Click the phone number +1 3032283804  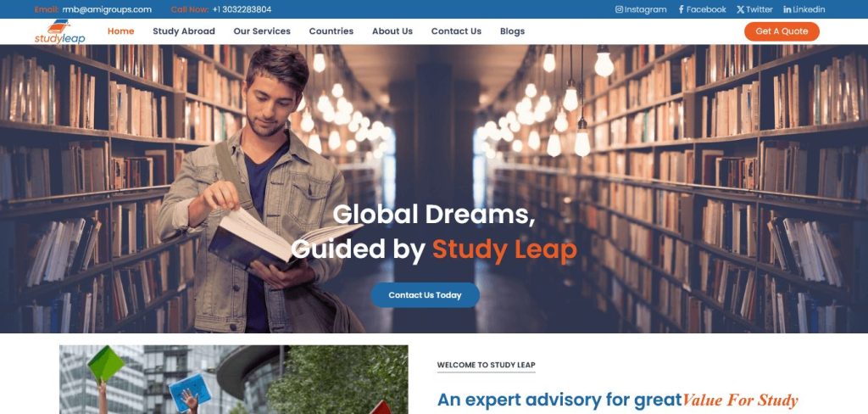click(242, 9)
